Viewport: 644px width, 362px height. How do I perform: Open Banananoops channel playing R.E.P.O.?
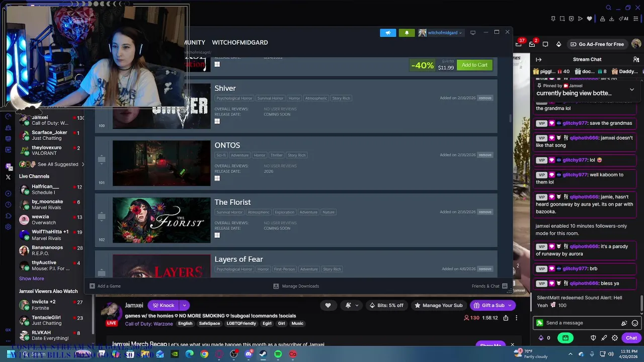point(50,250)
